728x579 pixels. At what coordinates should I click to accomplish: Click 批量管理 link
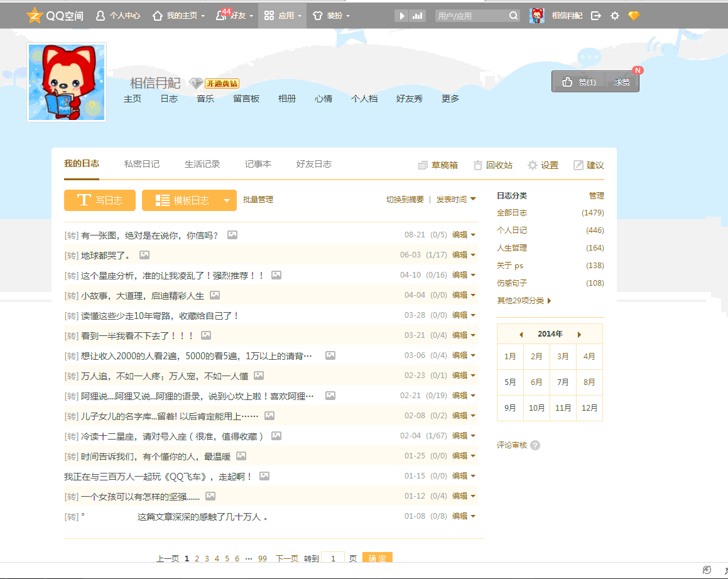(258, 200)
